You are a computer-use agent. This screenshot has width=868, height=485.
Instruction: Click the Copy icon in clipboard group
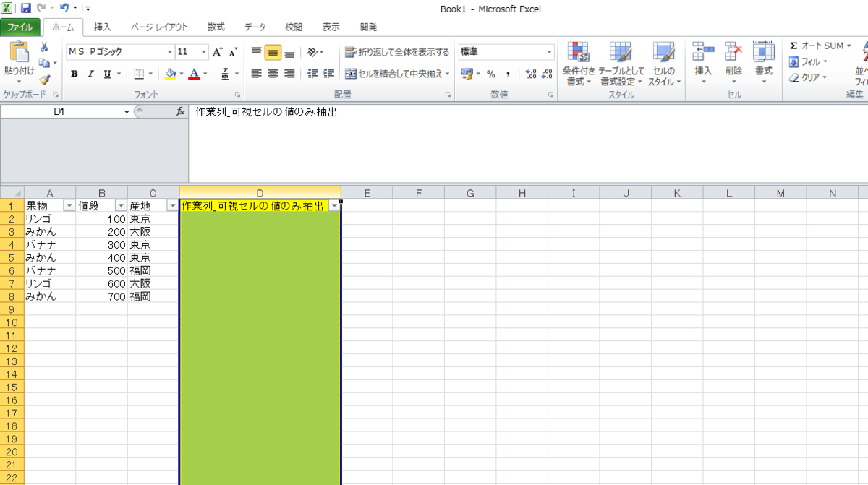pos(43,64)
